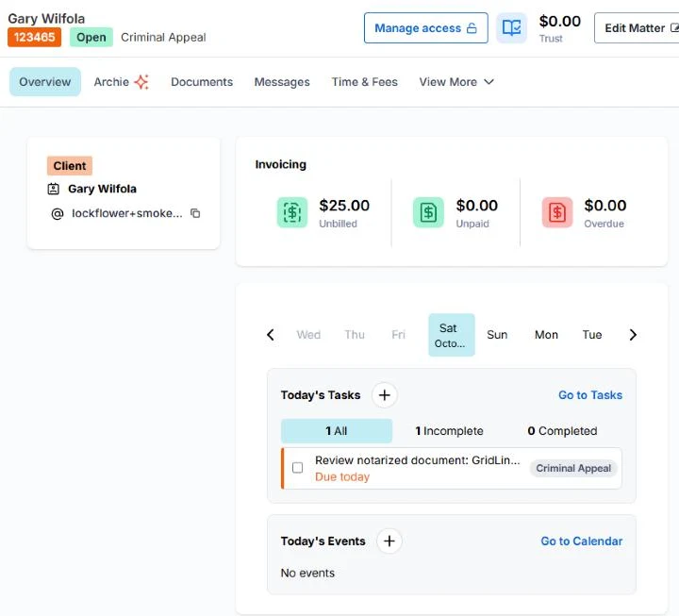This screenshot has height=616, width=679.
Task: Follow the Go to Calendar link
Action: coord(582,541)
